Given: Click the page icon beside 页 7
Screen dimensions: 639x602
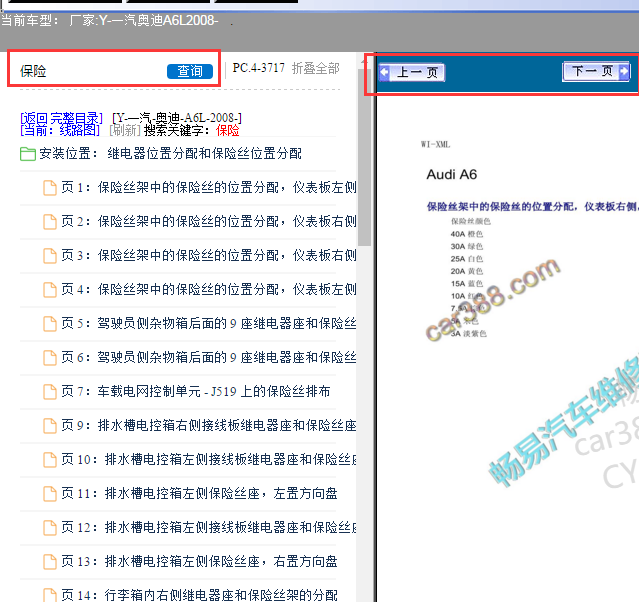Looking at the screenshot, I should (x=50, y=392).
